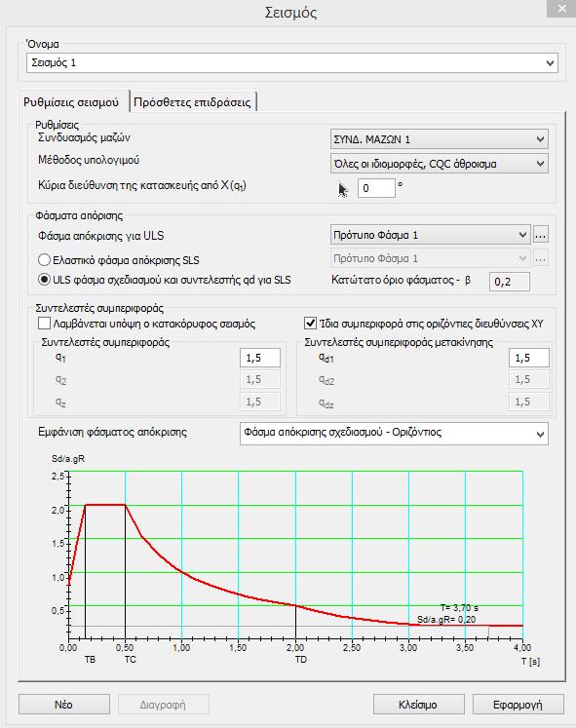Click the Κλείσιμο button
The image size is (576, 728).
pyautogui.click(x=419, y=705)
